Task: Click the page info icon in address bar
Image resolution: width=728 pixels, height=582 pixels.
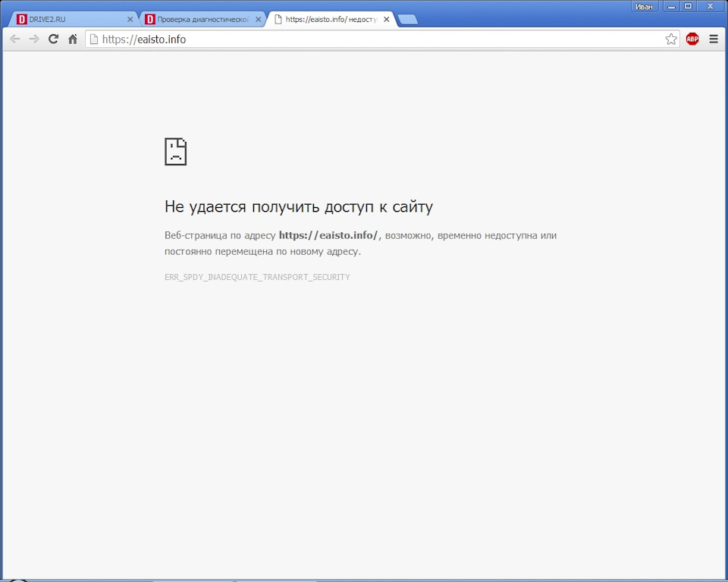Action: tap(94, 39)
